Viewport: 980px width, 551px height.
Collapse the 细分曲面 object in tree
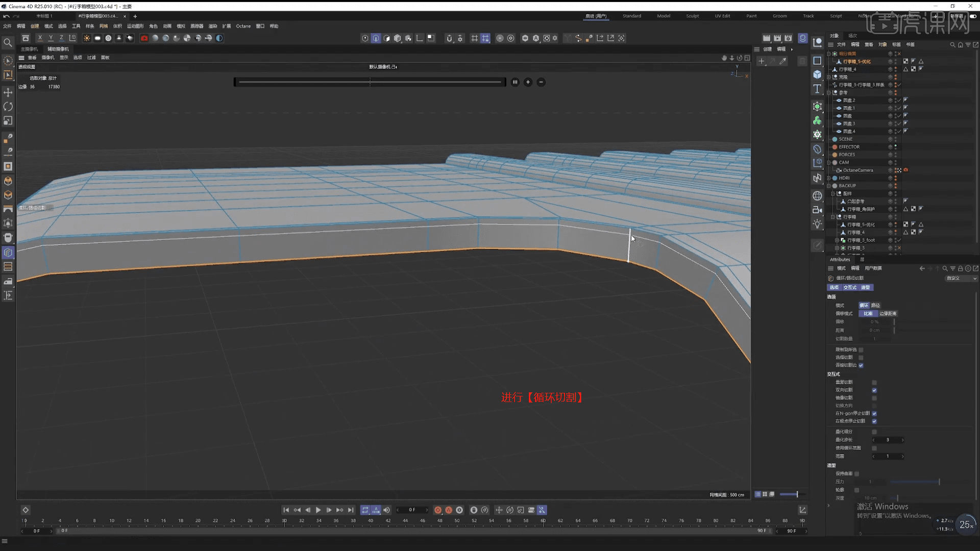point(829,54)
